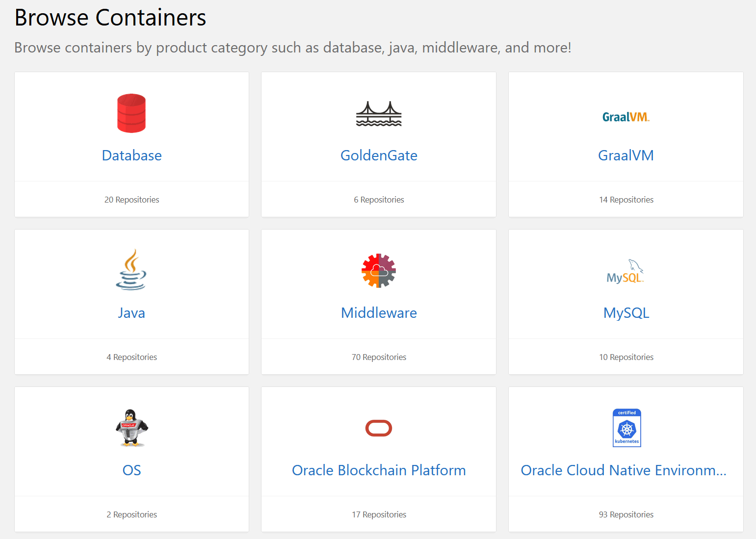Click the GoldenGate bridge icon

(x=379, y=114)
